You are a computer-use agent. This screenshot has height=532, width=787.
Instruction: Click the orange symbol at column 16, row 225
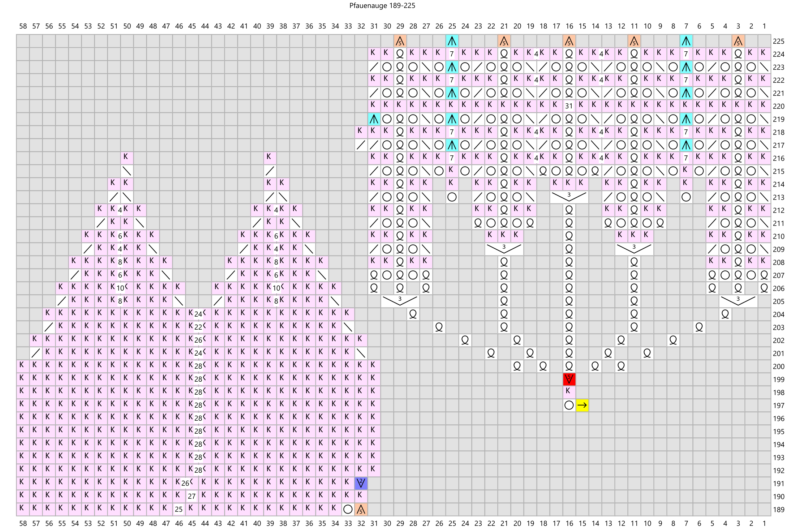(569, 41)
